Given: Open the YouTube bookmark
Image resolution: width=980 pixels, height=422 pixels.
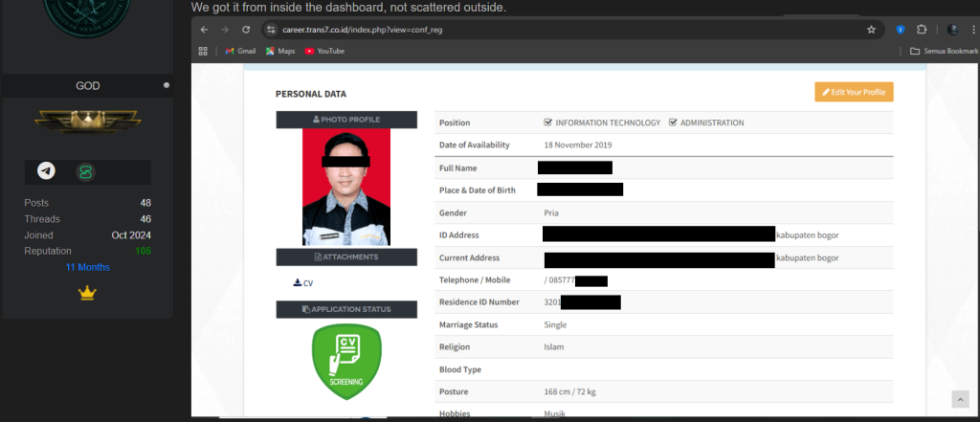Looking at the screenshot, I should point(323,51).
